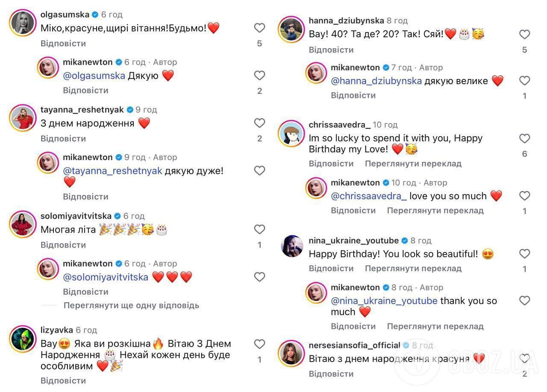Like tayanna_reshetnyak's comment with the heart

pos(259,123)
